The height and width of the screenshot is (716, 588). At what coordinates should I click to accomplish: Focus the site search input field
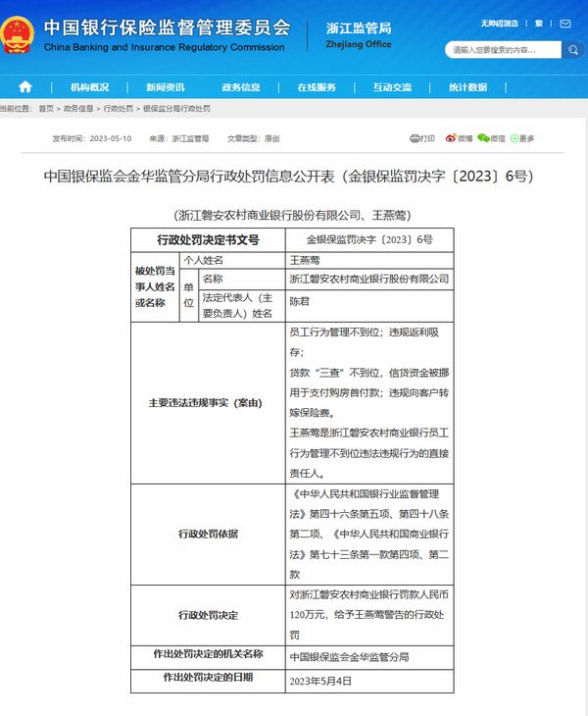pyautogui.click(x=503, y=50)
